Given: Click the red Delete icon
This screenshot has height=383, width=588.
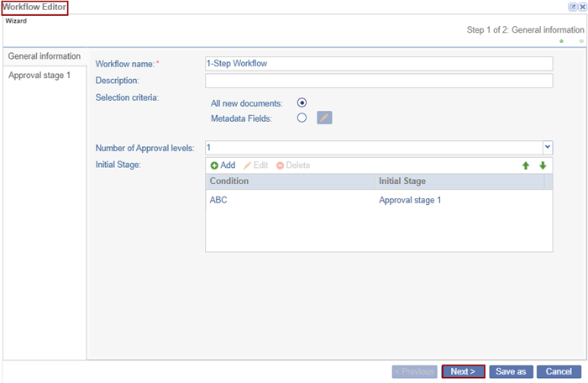Looking at the screenshot, I should click(280, 165).
